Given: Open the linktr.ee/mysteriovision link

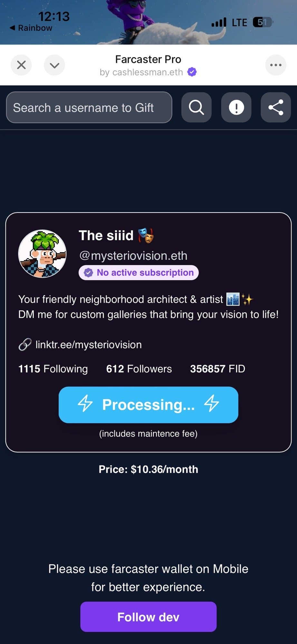Looking at the screenshot, I should (89, 345).
